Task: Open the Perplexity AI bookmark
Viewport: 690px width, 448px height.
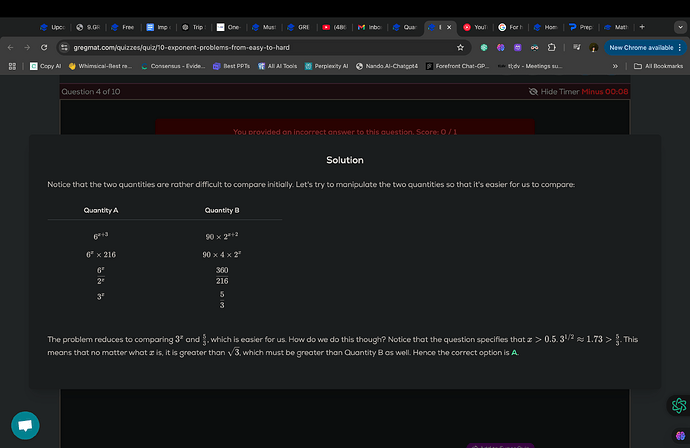Action: (x=327, y=66)
